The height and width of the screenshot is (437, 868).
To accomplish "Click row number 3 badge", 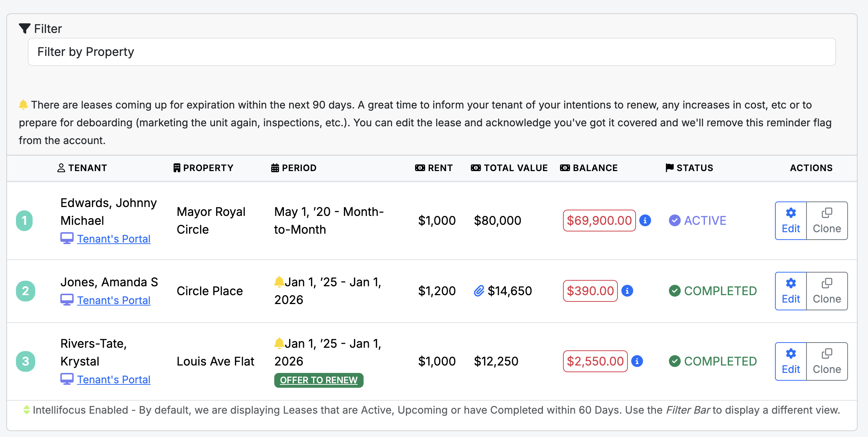I will coord(26,361).
